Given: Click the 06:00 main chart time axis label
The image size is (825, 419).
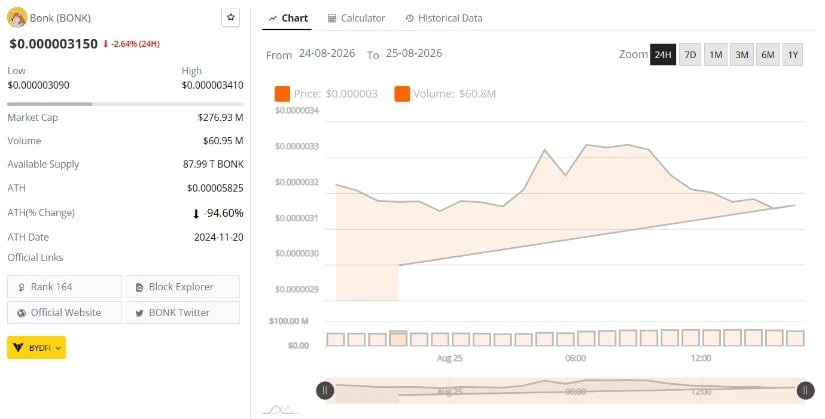Looking at the screenshot, I should pos(576,358).
